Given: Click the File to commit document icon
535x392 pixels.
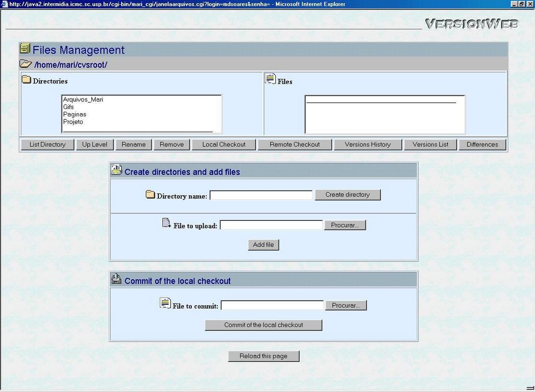Looking at the screenshot, I should 165,303.
